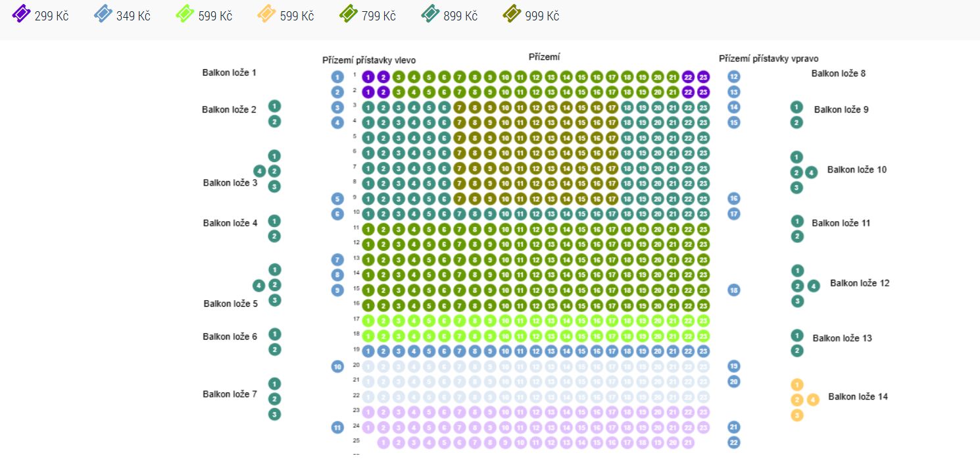Click the green 799 Kč ticket icon
980x468 pixels.
(349, 14)
